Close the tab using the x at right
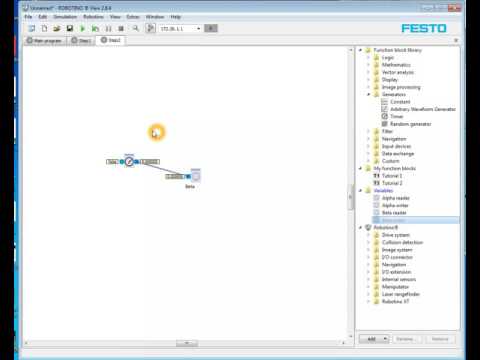Image resolution: width=480 pixels, height=360 pixels. pos(456,40)
